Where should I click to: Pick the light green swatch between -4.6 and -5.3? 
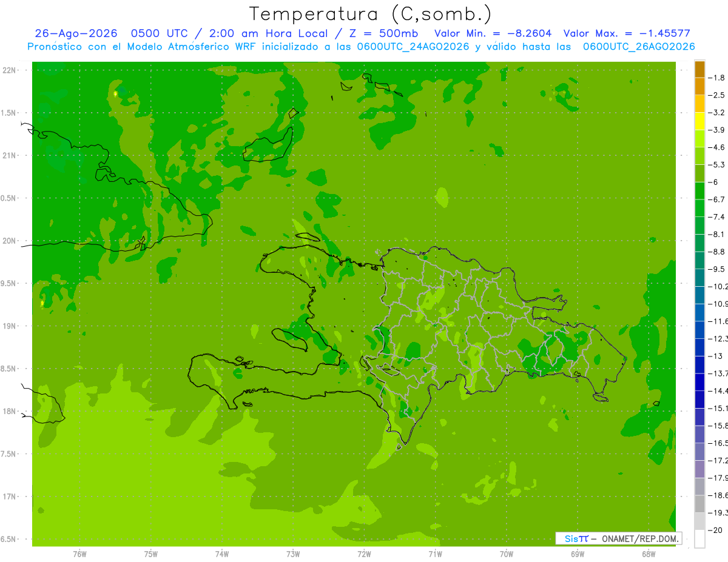click(699, 156)
